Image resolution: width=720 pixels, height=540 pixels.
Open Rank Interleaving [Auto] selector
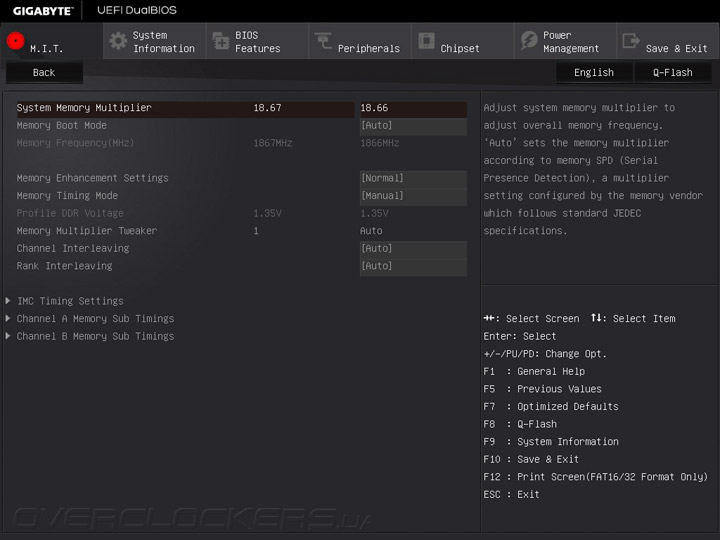coord(413,266)
